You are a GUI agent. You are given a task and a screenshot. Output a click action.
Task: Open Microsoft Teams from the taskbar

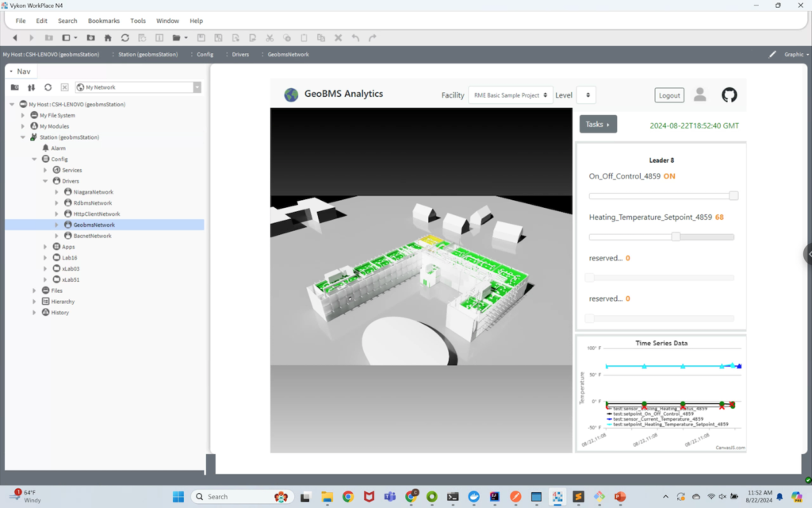tap(389, 497)
